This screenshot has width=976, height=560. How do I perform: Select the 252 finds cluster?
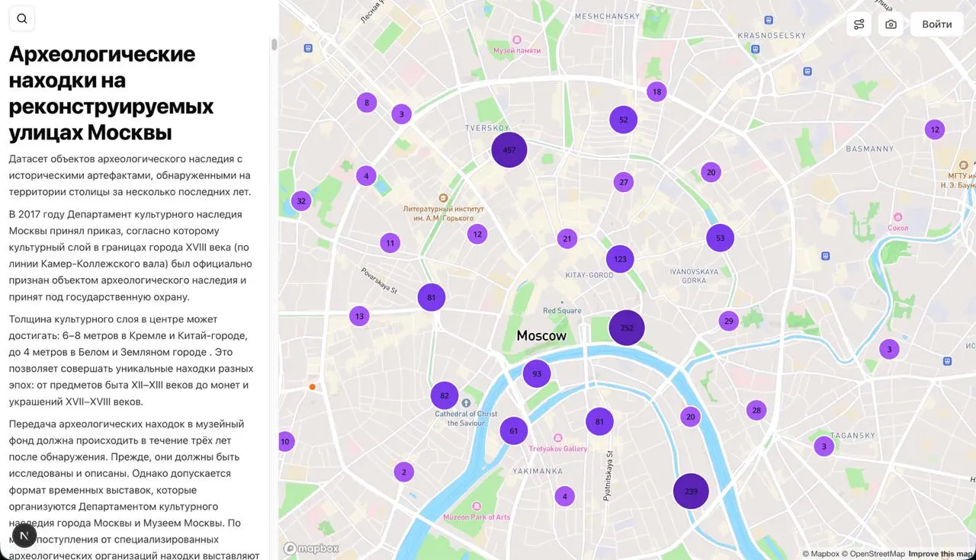(x=627, y=328)
